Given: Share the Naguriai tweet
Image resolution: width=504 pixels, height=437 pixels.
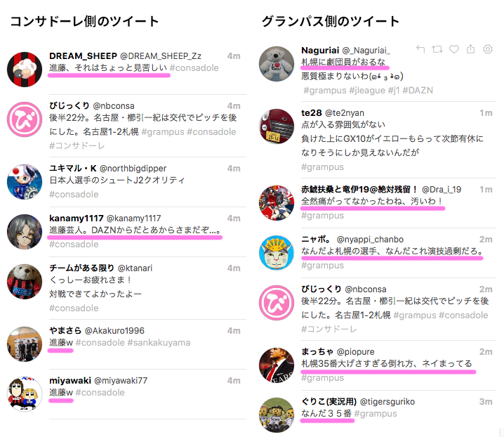Looking at the screenshot, I should (x=470, y=49).
